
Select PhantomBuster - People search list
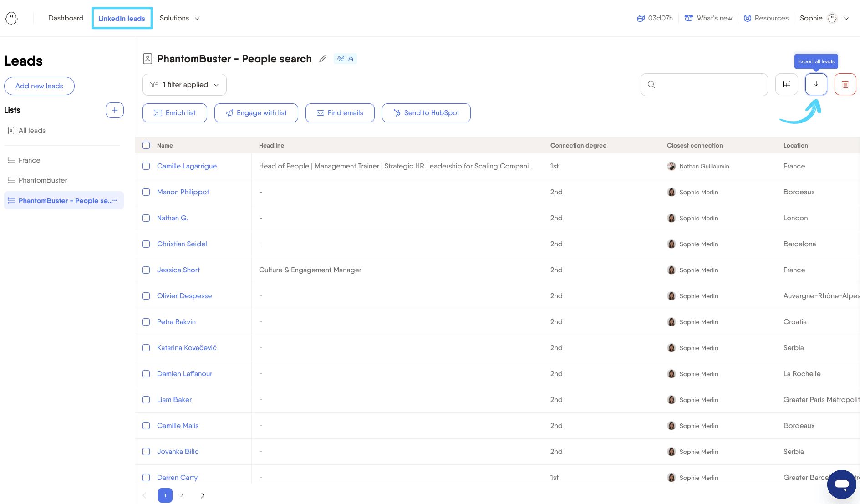coord(64,200)
